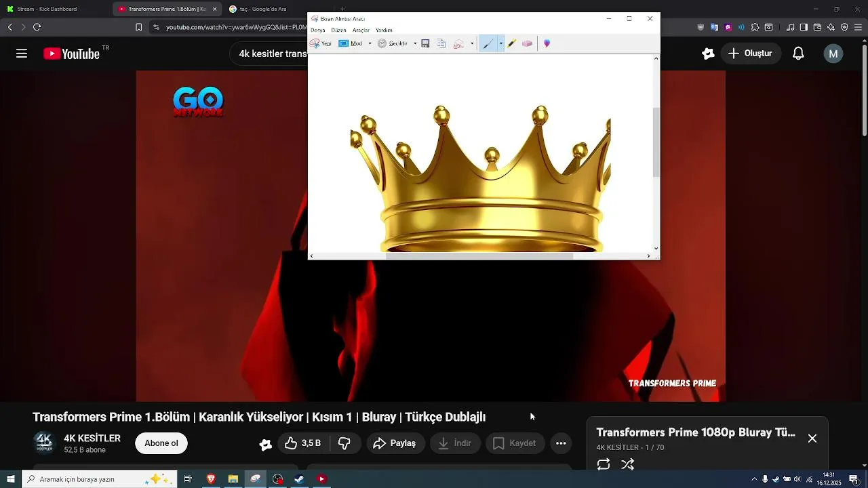
Task: Dislike the video
Action: 344,443
